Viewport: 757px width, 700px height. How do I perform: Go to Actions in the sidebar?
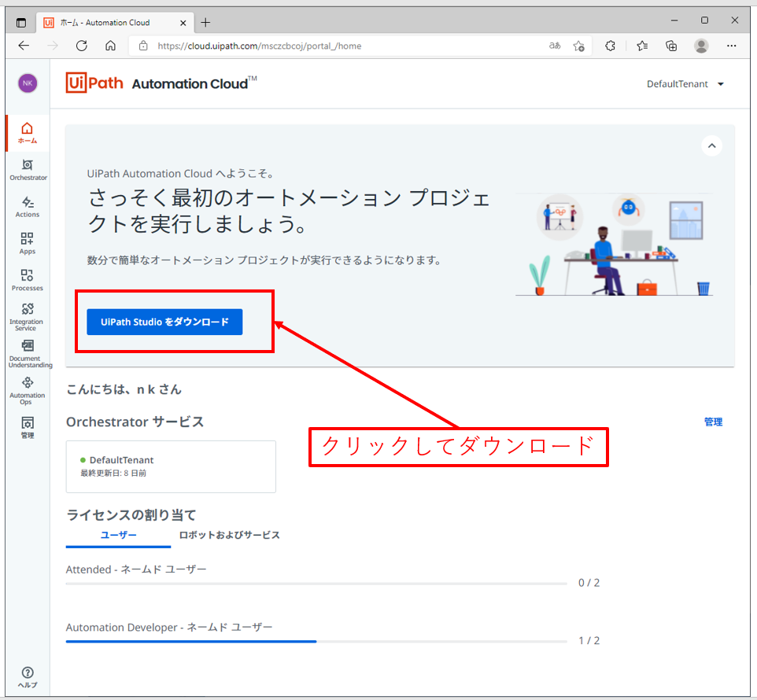(x=28, y=207)
